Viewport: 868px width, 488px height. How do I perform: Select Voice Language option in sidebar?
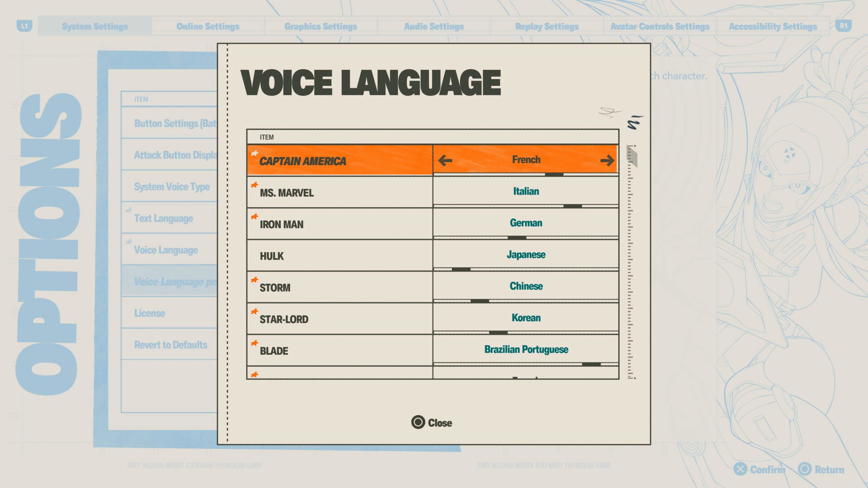170,250
